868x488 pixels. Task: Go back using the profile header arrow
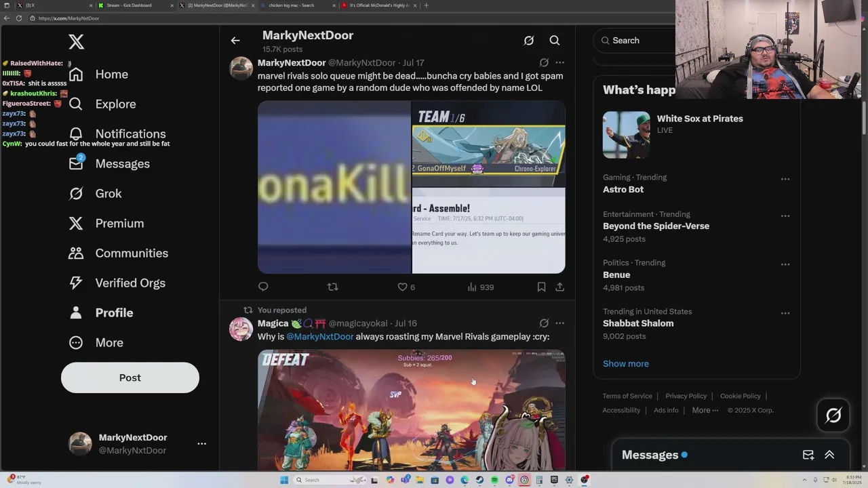pyautogui.click(x=235, y=41)
